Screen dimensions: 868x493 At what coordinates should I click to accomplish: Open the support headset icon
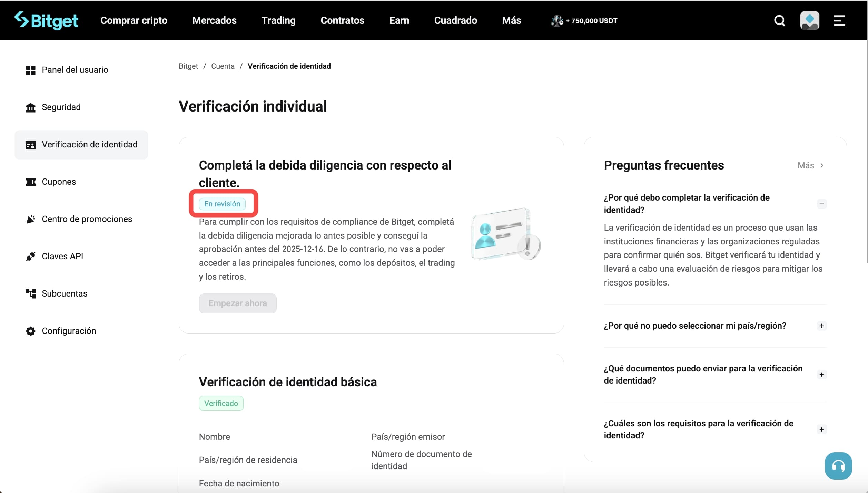tap(839, 465)
